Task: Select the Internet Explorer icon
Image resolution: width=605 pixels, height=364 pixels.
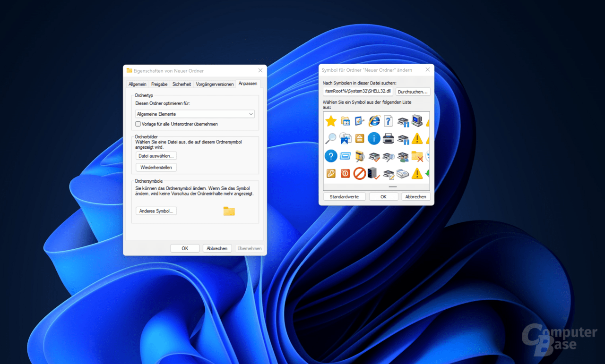Action: pos(374,121)
